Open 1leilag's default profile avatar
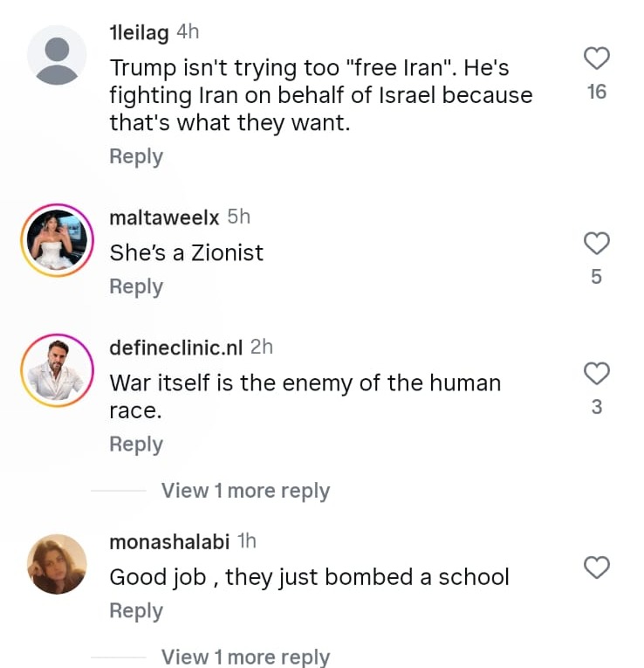Viewport: 644px width, 668px height. point(57,55)
